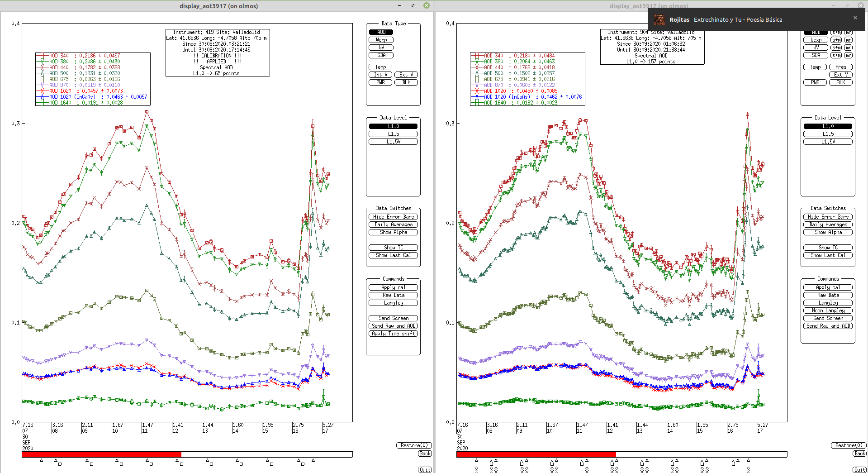Screen dimensions: 868x473
Task: Select WV data type in left window
Action: (381, 48)
